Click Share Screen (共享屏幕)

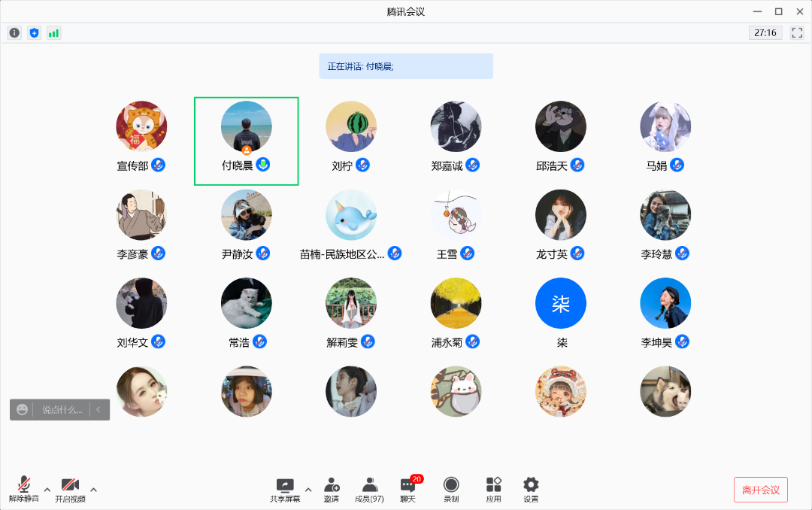(285, 490)
